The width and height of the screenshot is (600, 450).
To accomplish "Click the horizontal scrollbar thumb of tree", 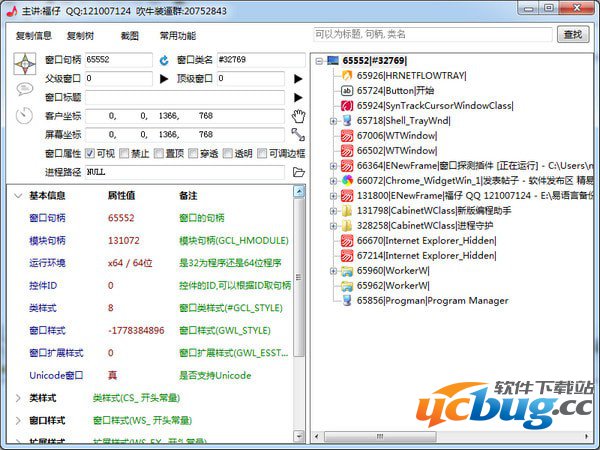I will pyautogui.click(x=380, y=436).
